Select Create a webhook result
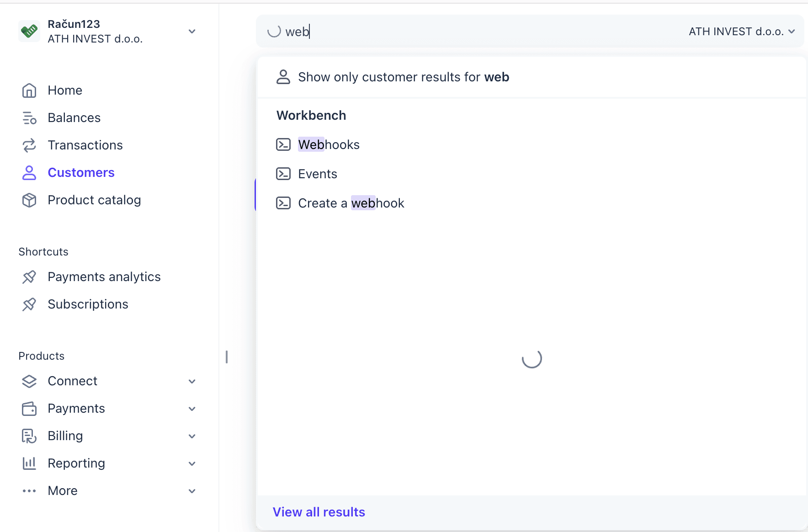 click(x=351, y=203)
